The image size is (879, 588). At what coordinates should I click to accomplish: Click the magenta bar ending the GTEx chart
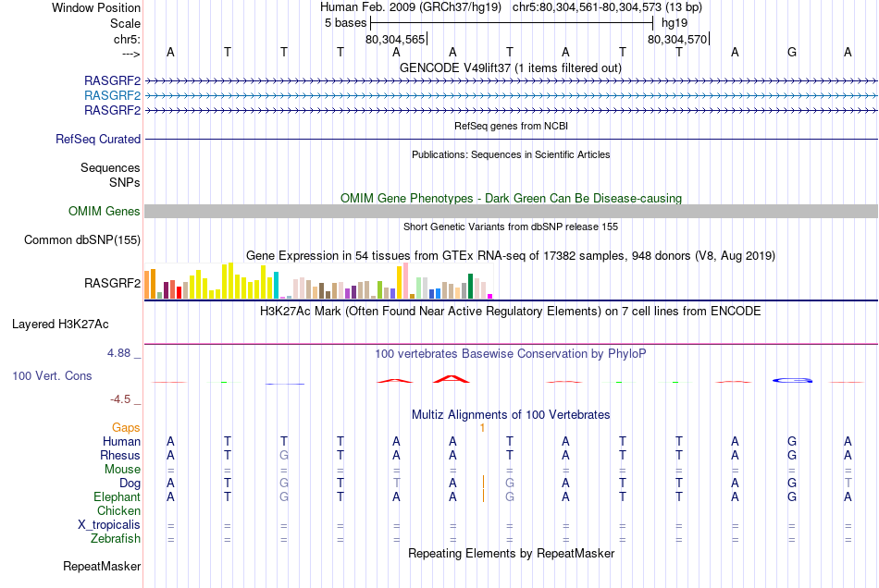490,296
